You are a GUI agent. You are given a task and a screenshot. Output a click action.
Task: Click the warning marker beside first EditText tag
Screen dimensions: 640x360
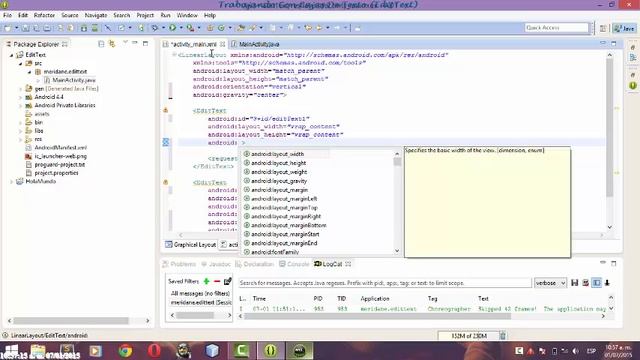(166, 110)
